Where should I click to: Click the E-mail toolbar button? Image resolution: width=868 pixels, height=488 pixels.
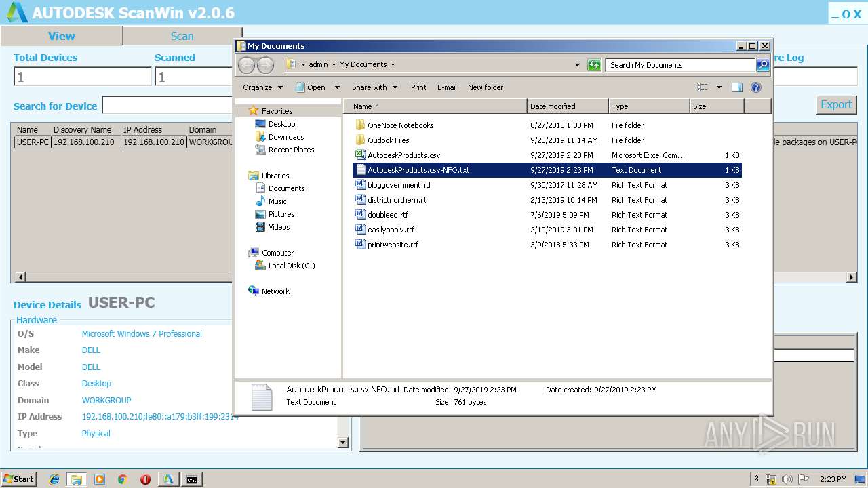tap(447, 87)
